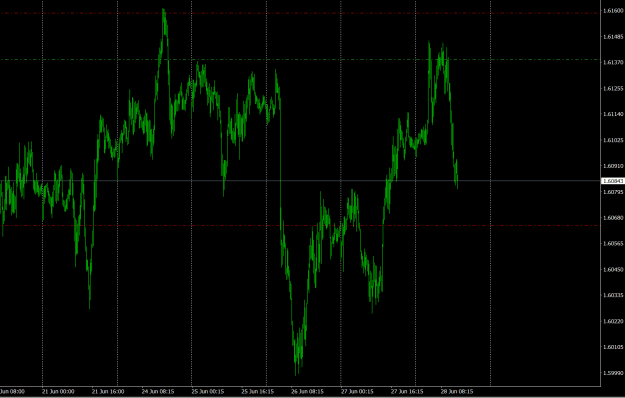Click the 1.60795 price axis label

tap(613, 192)
